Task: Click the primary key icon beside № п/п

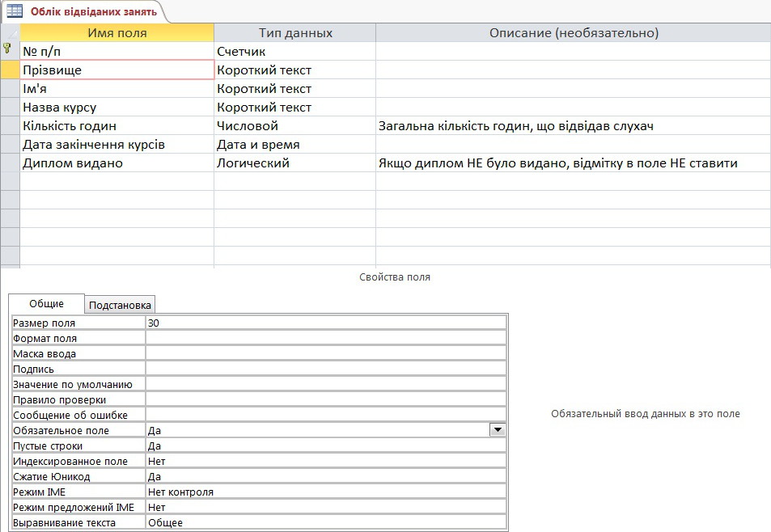Action: (x=8, y=50)
